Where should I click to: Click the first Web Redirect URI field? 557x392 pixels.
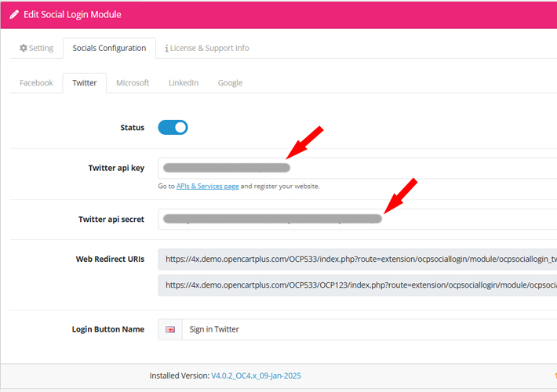pos(358,260)
